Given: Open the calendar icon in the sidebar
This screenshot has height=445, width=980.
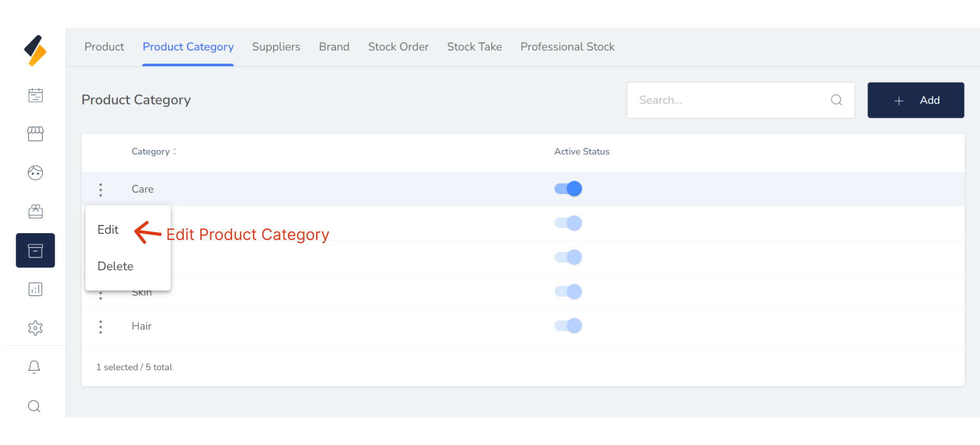Looking at the screenshot, I should pyautogui.click(x=35, y=95).
